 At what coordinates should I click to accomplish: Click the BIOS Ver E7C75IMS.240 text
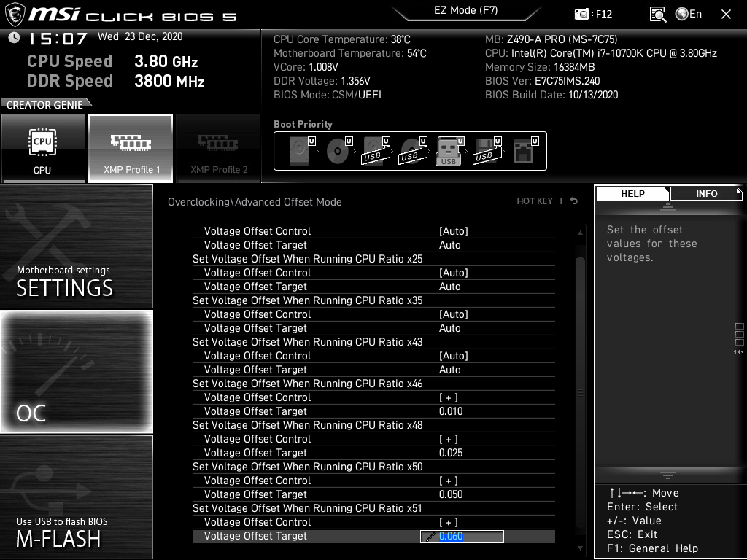point(542,81)
